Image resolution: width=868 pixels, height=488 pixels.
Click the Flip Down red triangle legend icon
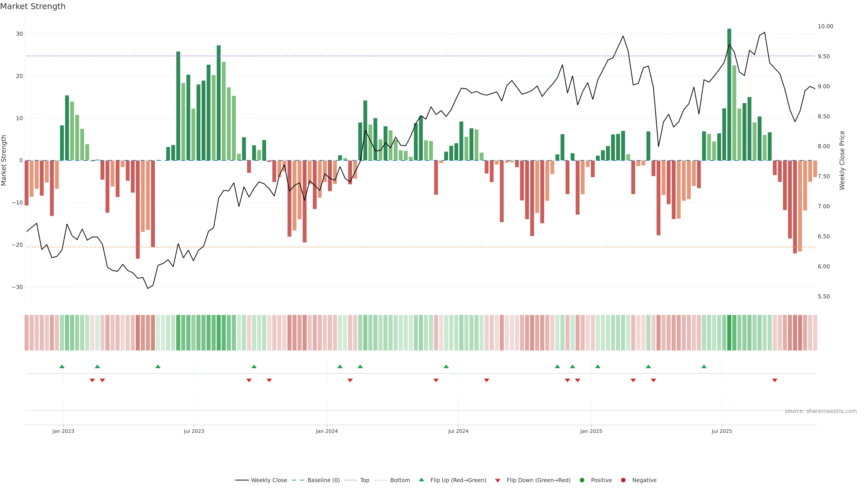[498, 481]
